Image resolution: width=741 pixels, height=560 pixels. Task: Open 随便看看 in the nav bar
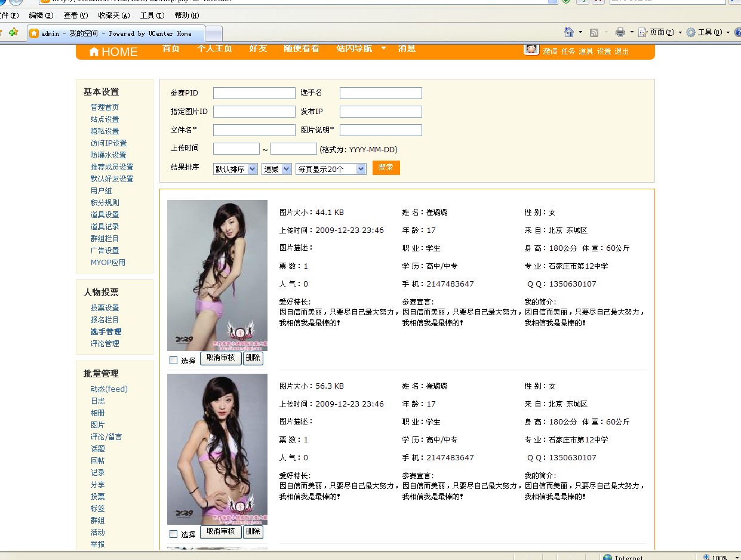302,48
